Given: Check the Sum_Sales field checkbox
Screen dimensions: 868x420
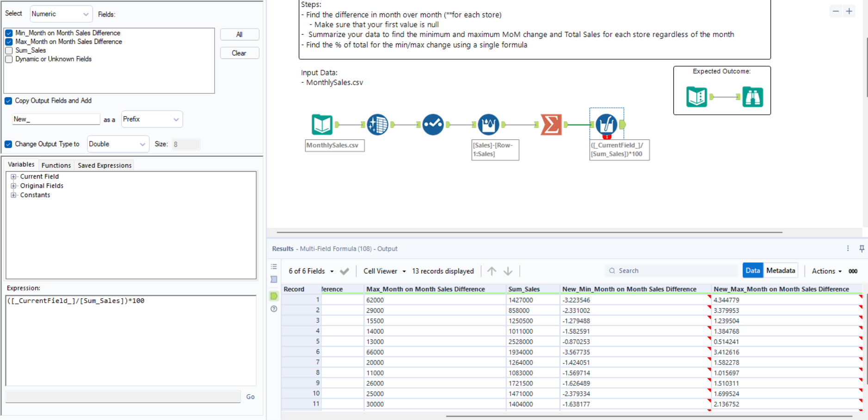Looking at the screenshot, I should pyautogui.click(x=9, y=50).
